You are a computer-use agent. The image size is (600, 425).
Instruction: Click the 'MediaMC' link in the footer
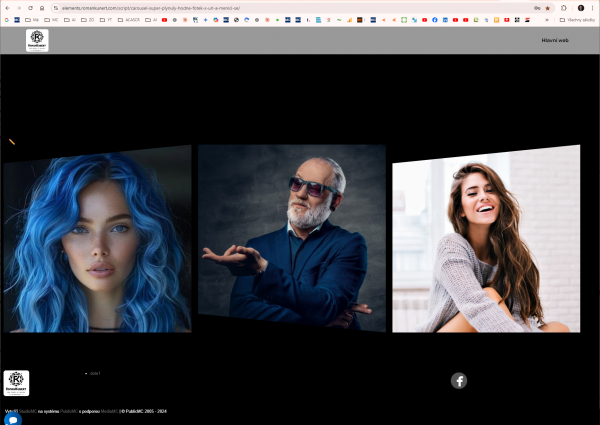tap(109, 411)
